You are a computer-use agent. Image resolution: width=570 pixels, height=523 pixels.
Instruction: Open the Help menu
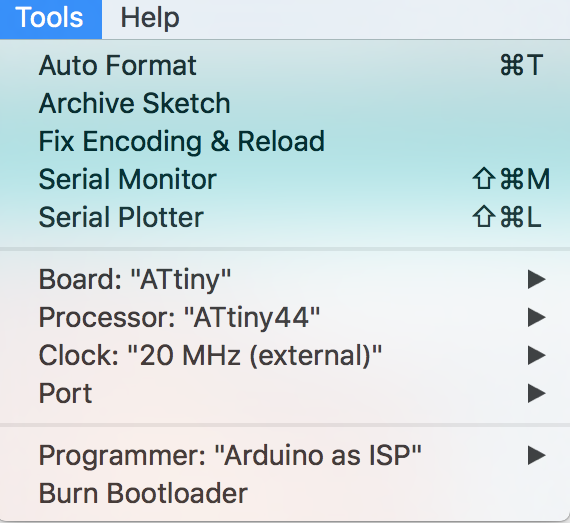coord(149,18)
